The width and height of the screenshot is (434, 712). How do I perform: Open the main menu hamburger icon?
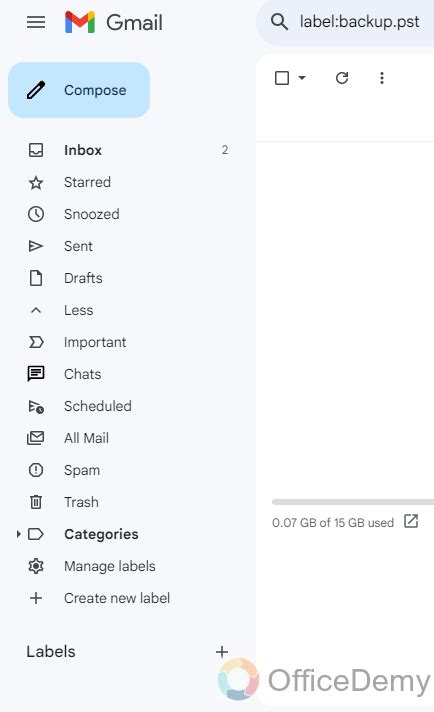point(36,22)
